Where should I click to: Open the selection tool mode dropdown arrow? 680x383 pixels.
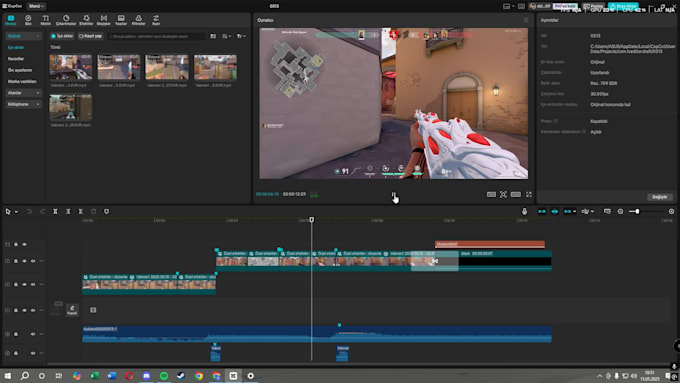click(16, 212)
